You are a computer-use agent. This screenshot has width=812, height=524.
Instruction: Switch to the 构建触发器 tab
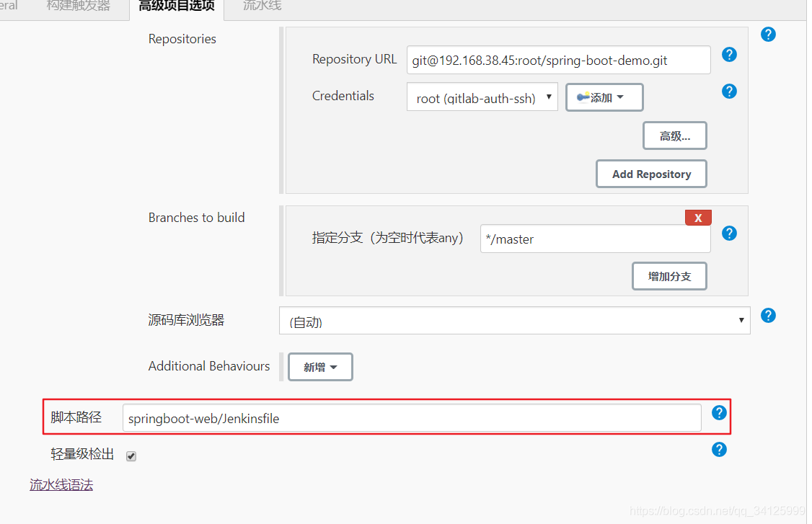tap(78, 6)
